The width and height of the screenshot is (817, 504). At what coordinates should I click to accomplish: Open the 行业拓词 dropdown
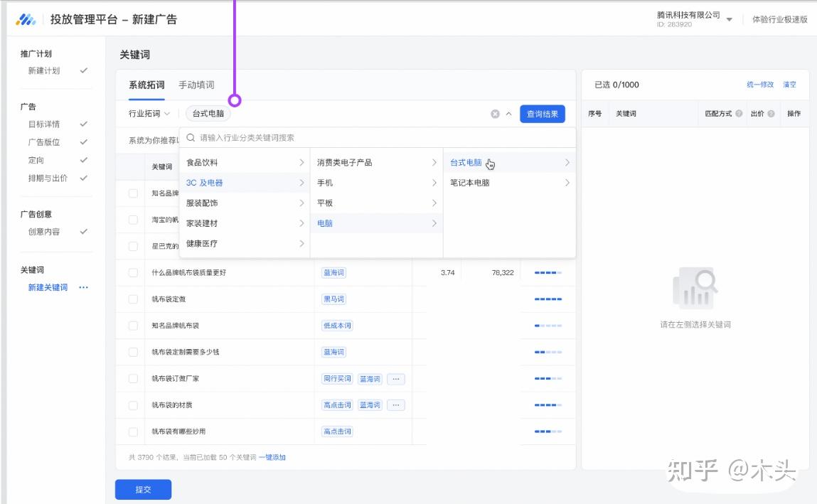pyautogui.click(x=149, y=114)
